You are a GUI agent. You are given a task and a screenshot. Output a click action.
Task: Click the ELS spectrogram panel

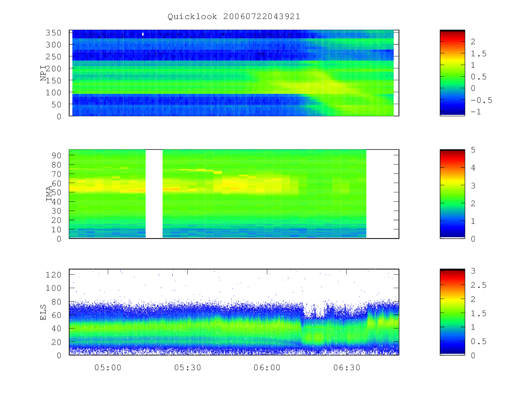234,312
